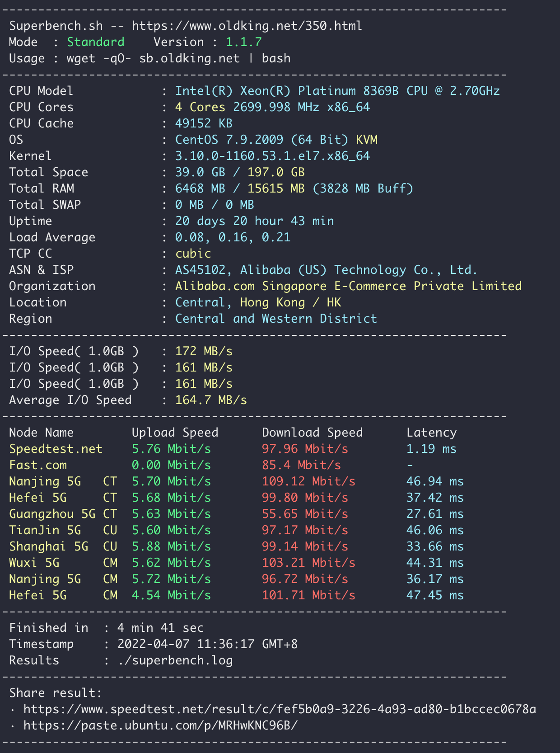Image resolution: width=560 pixels, height=753 pixels.
Task: Open the speedtest.net result link
Action: pos(280,709)
